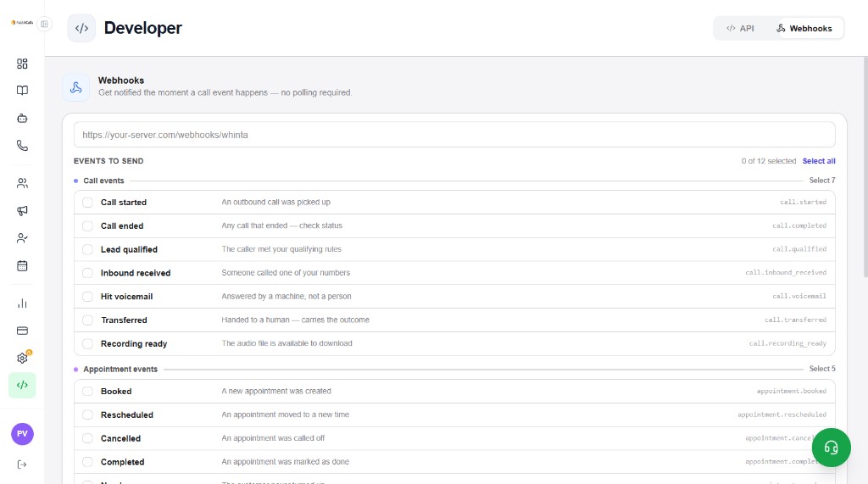Click 'An outbound call was picked up' text

pyautogui.click(x=275, y=202)
